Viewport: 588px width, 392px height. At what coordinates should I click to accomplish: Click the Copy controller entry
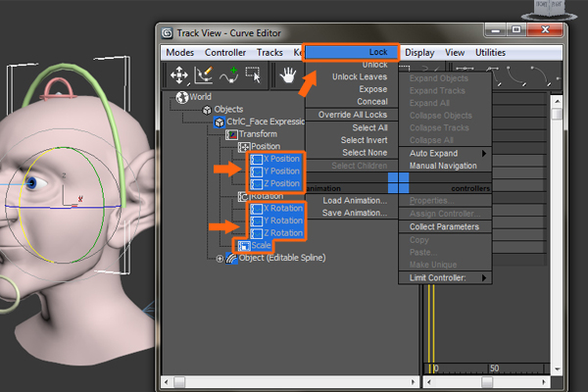pyautogui.click(x=445, y=240)
